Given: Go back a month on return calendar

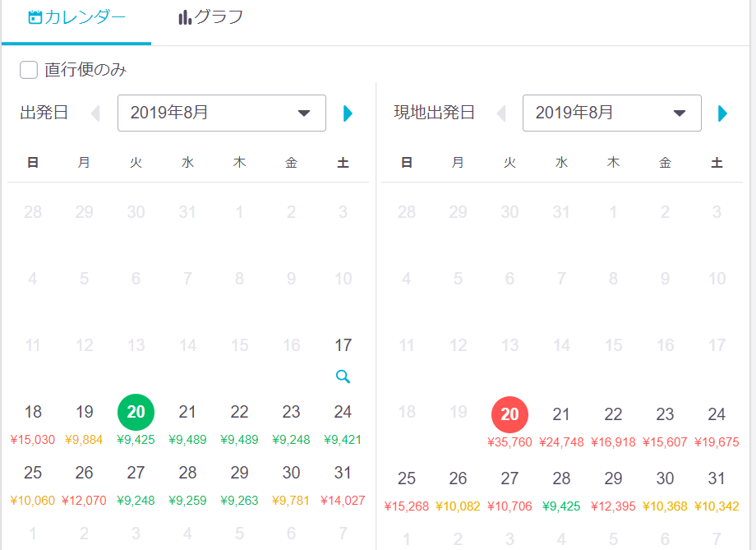Looking at the screenshot, I should coord(501,113).
